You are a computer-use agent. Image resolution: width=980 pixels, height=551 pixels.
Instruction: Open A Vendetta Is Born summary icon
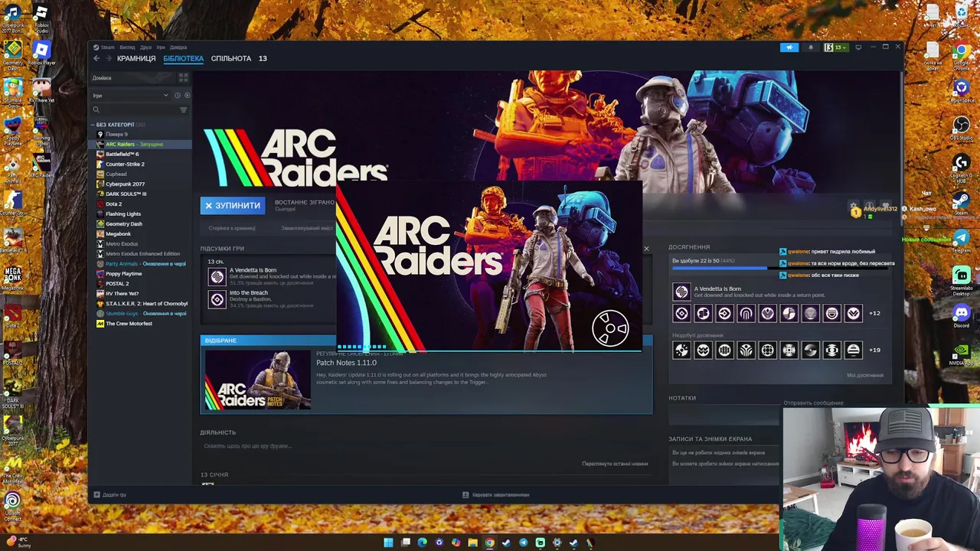pos(217,277)
